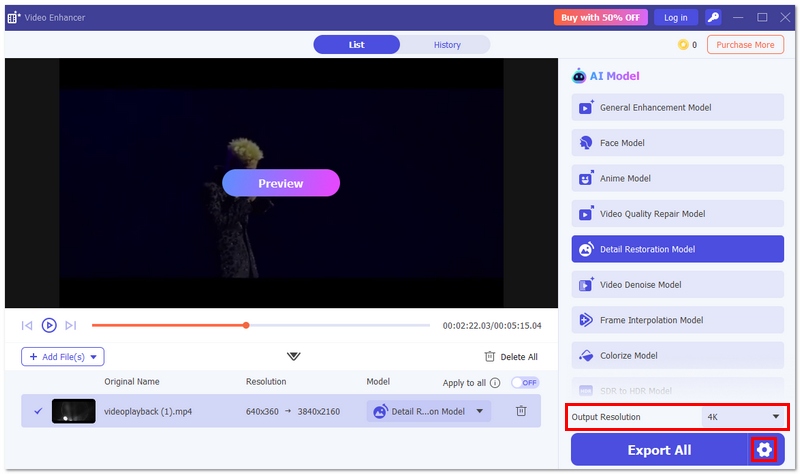The width and height of the screenshot is (800, 474).
Task: Skip to next frame
Action: [71, 325]
